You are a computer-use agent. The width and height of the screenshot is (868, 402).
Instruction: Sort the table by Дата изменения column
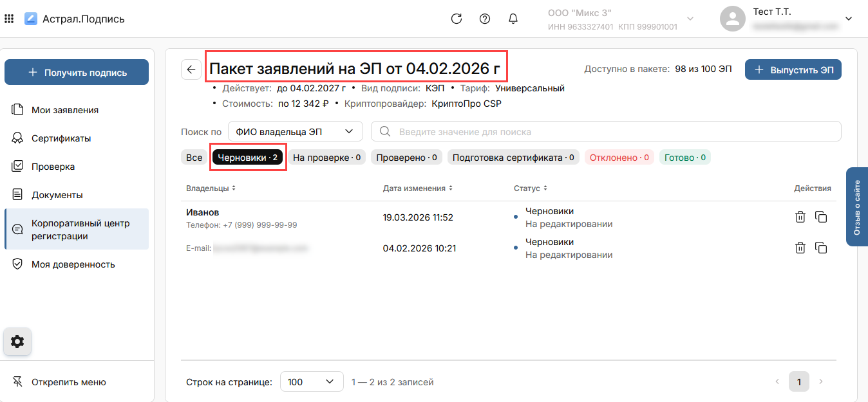[x=417, y=188]
